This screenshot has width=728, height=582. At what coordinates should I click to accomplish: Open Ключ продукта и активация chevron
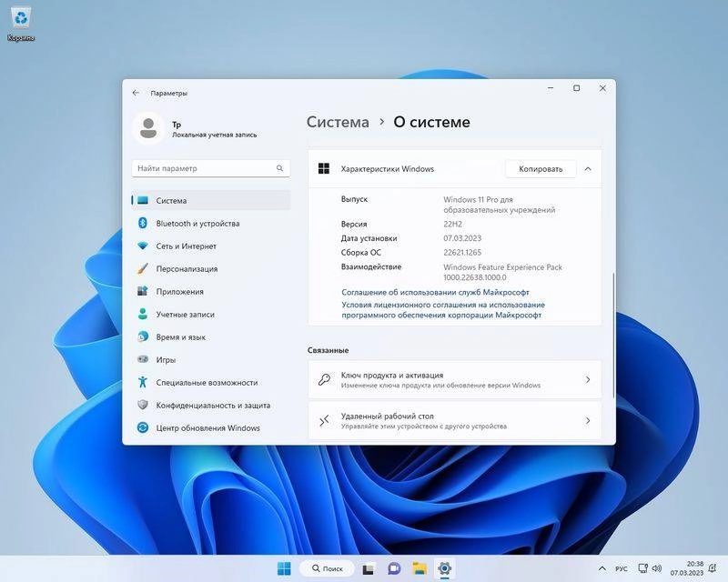pos(588,379)
